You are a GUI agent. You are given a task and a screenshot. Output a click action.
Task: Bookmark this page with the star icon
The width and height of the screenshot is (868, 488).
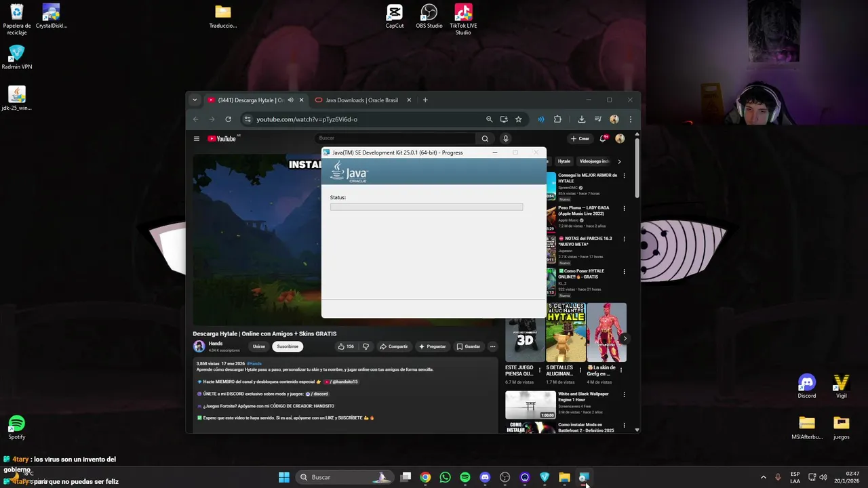click(519, 119)
